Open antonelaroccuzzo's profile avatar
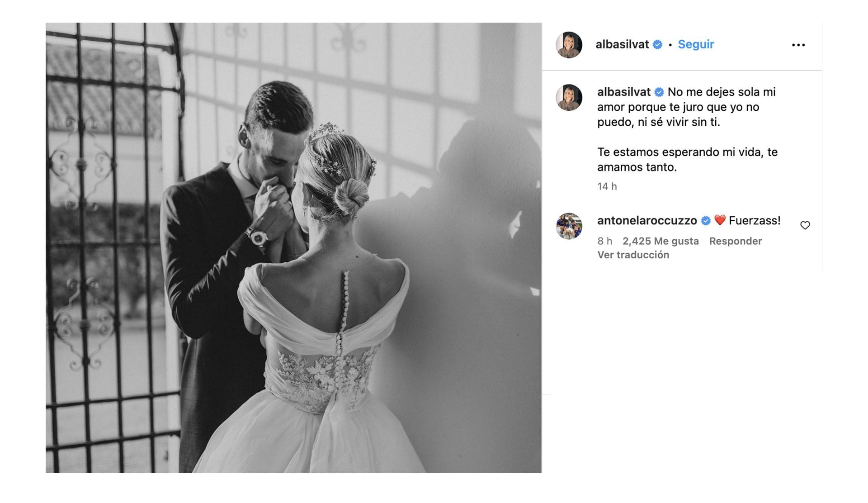Image resolution: width=868 pixels, height=503 pixels. [x=569, y=226]
